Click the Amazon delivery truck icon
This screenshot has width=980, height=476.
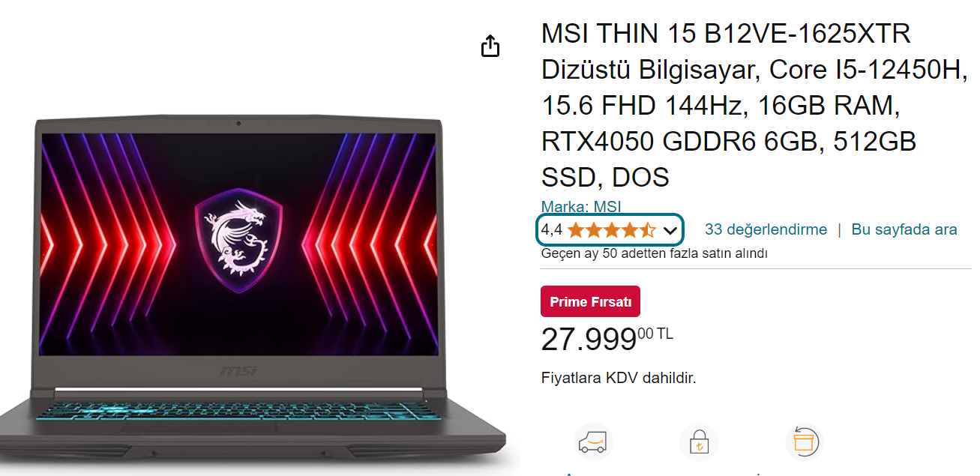[594, 442]
